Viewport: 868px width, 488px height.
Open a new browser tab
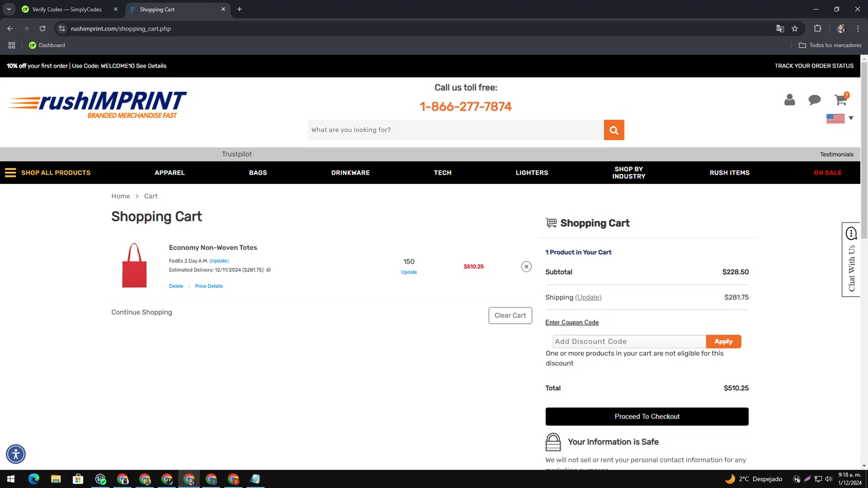(x=240, y=9)
